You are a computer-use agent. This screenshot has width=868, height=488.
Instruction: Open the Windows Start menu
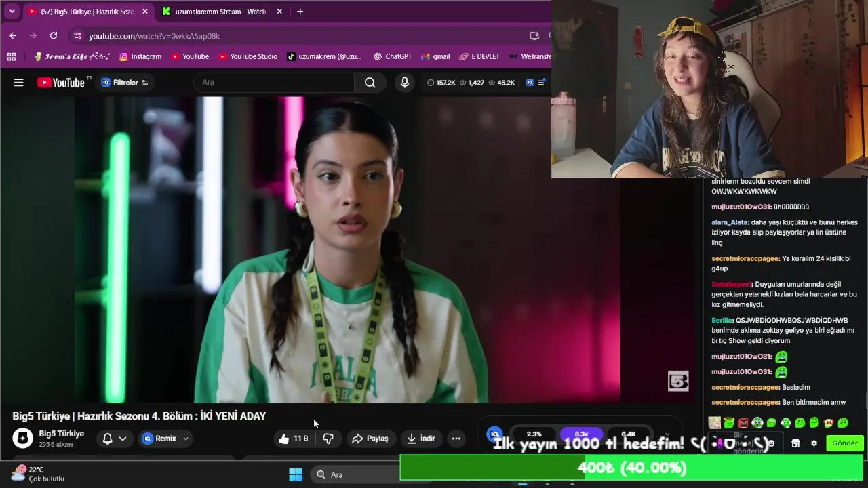click(x=296, y=474)
